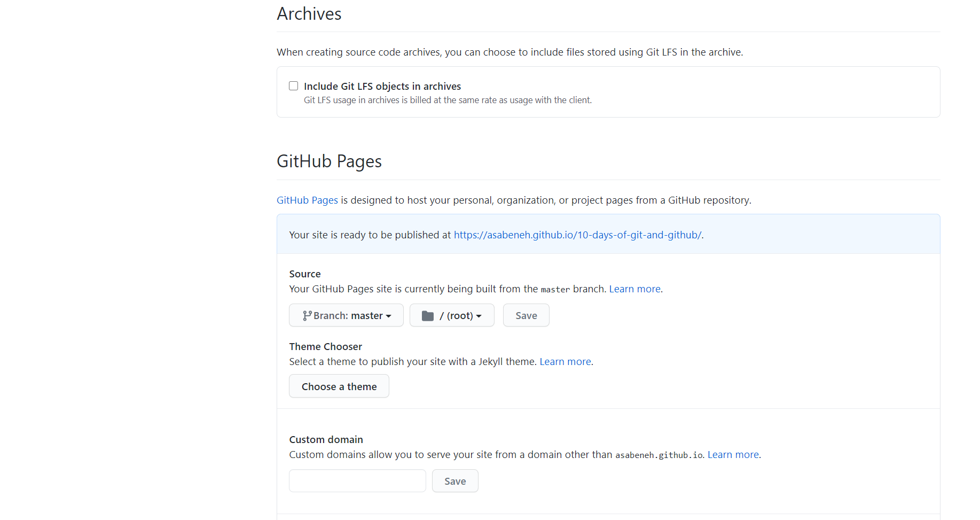This screenshot has height=520, width=980.
Task: Open the Branch: master dropdown
Action: point(346,315)
